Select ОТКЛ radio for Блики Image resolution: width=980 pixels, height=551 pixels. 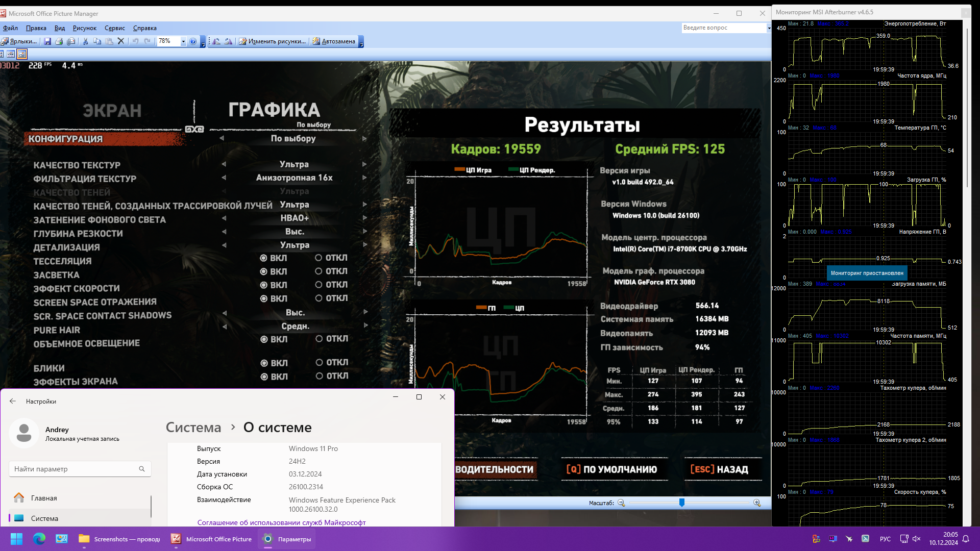click(x=319, y=362)
